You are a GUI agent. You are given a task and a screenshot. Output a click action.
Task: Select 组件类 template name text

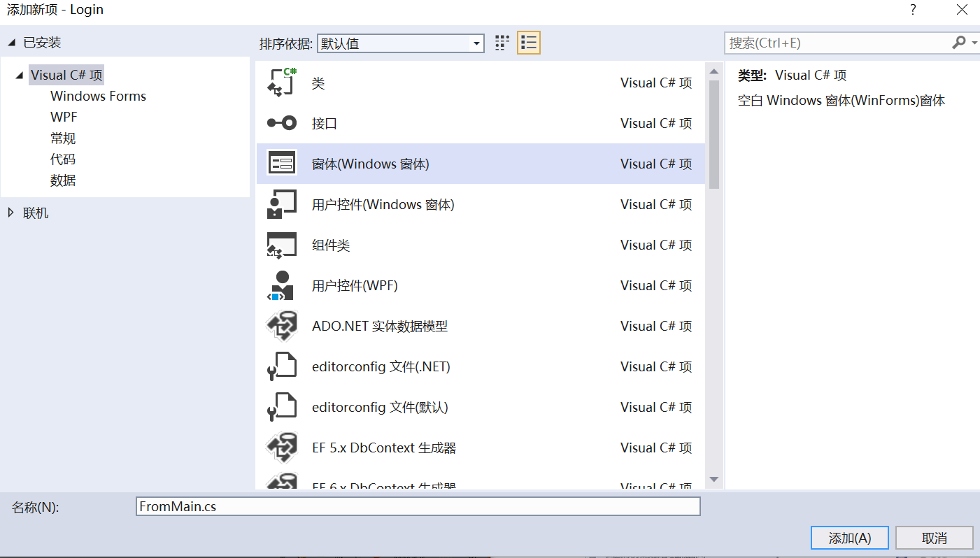pyautogui.click(x=331, y=245)
